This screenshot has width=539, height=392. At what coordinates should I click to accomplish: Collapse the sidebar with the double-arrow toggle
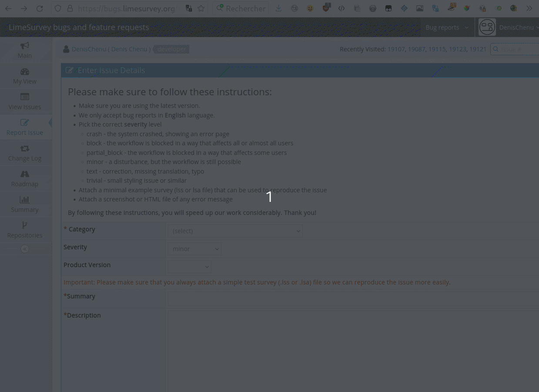pos(25,249)
